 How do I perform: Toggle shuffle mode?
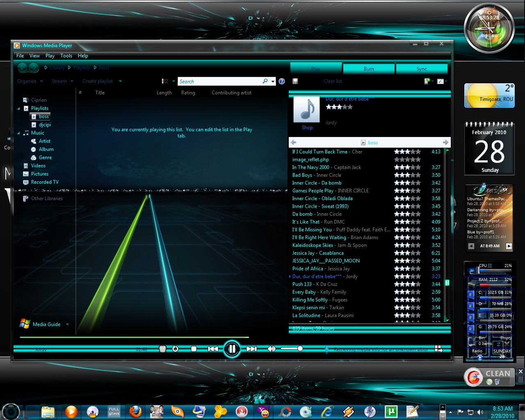[x=162, y=349]
